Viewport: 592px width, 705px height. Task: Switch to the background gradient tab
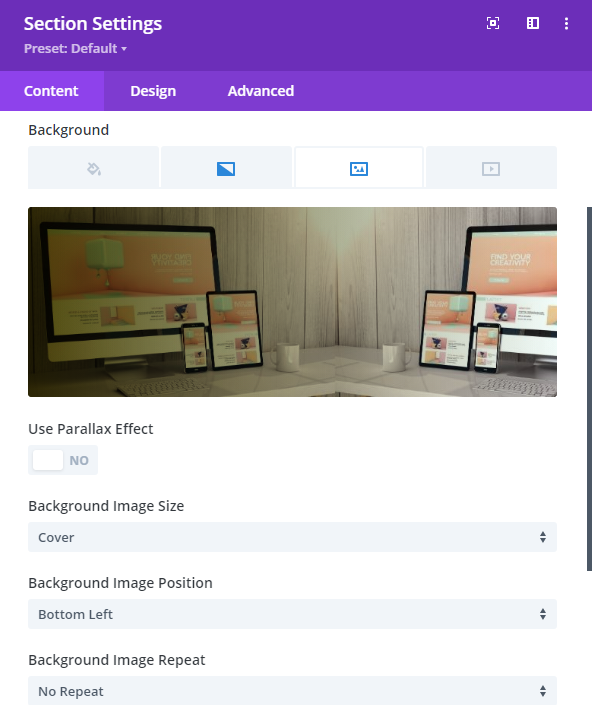[x=226, y=168]
